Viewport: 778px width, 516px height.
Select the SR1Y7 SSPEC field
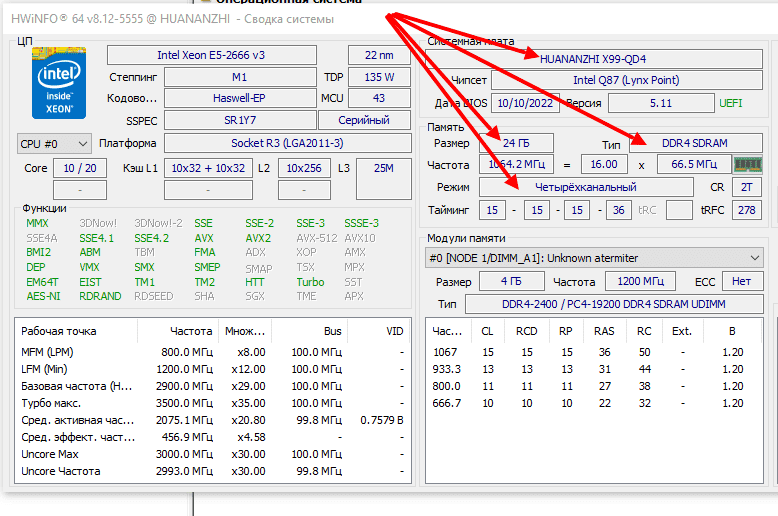pos(239,120)
